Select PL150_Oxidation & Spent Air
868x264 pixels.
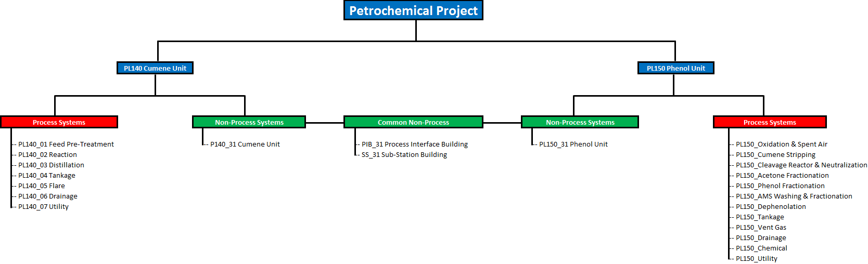click(x=782, y=144)
